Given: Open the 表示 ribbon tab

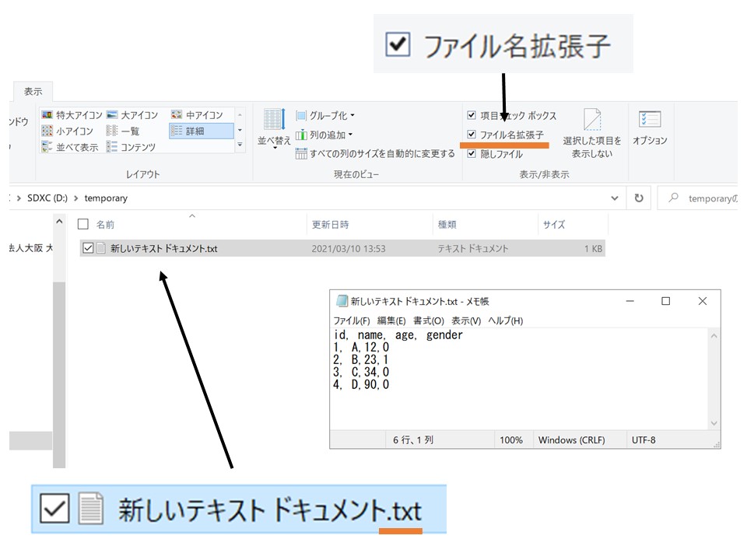Looking at the screenshot, I should pos(33,91).
